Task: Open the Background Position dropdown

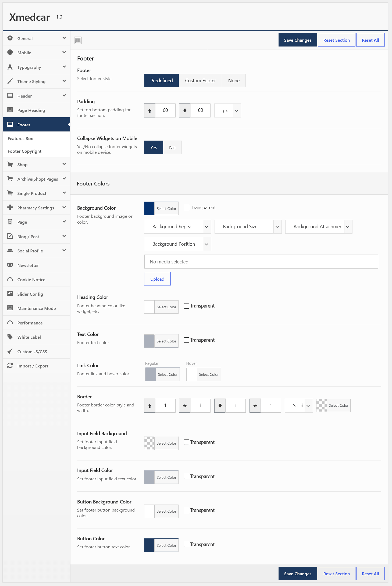Action: click(x=178, y=244)
